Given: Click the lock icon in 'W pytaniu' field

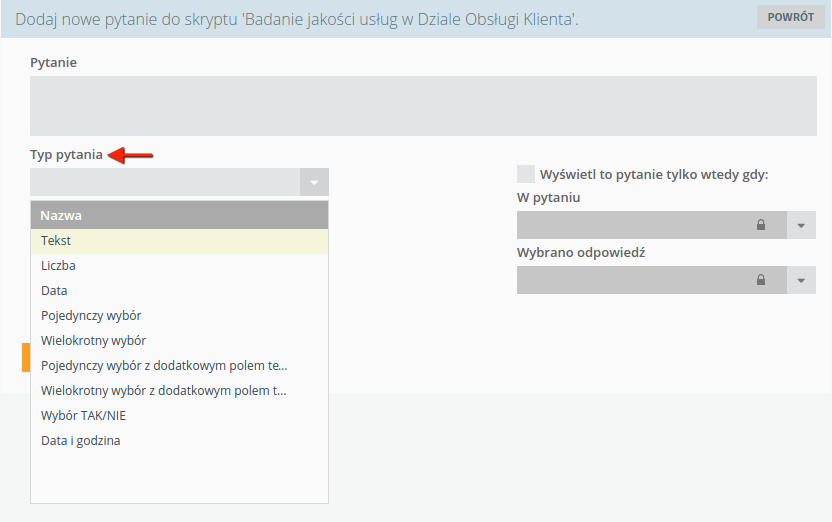Looking at the screenshot, I should [761, 225].
